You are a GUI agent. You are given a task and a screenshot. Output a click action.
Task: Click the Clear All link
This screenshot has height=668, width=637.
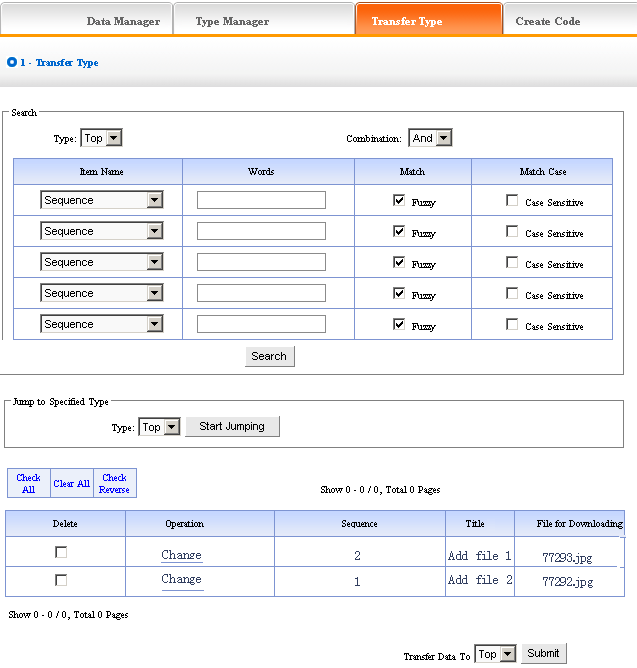pos(72,484)
